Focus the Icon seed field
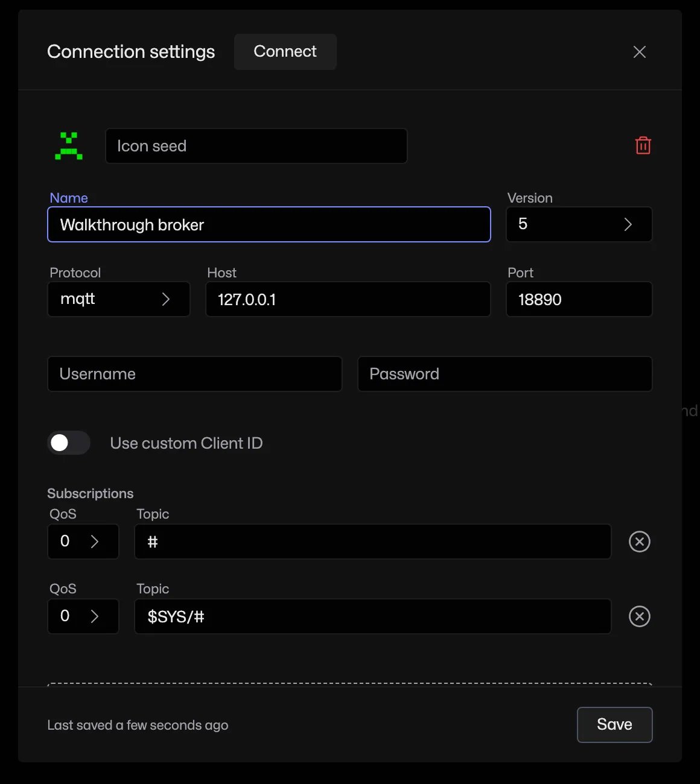Screen dimensions: 700x784 [256, 146]
